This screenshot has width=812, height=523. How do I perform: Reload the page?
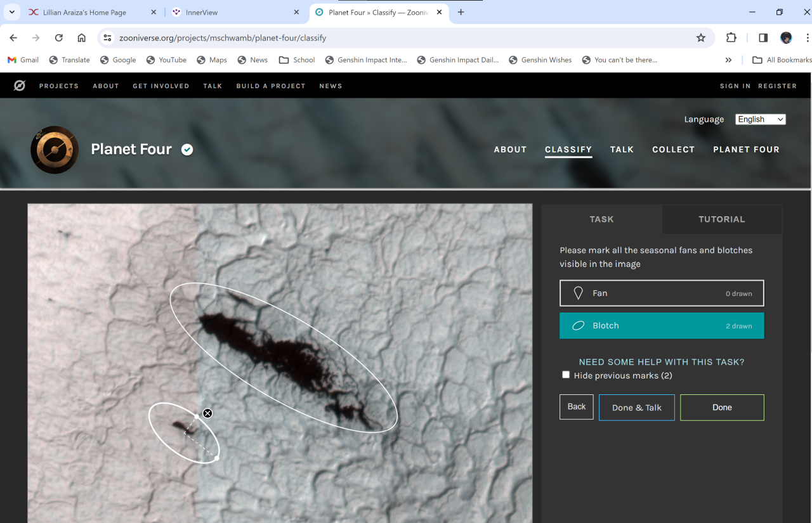click(59, 38)
